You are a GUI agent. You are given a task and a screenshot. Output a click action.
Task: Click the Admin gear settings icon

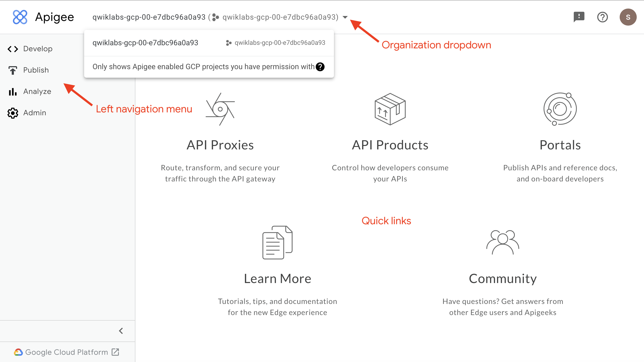(13, 113)
